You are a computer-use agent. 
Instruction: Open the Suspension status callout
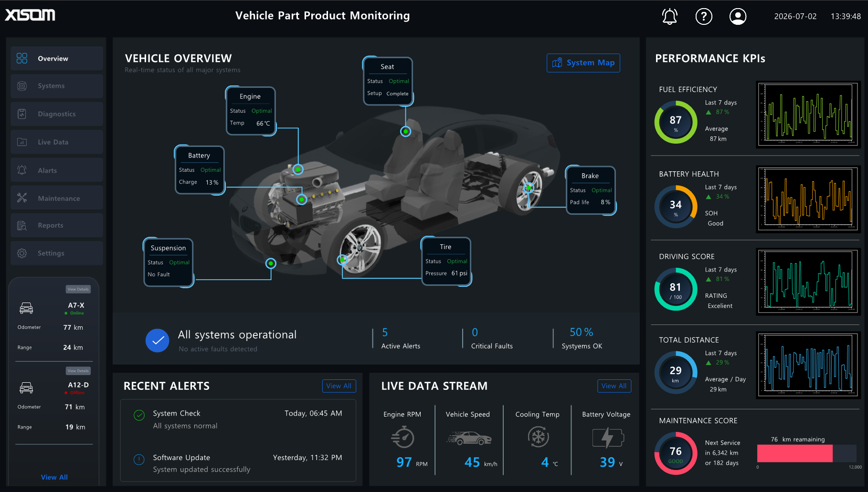pos(169,263)
